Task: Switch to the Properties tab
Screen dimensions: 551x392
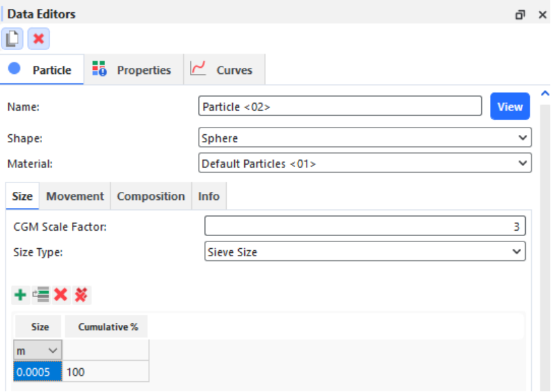Action: (133, 70)
